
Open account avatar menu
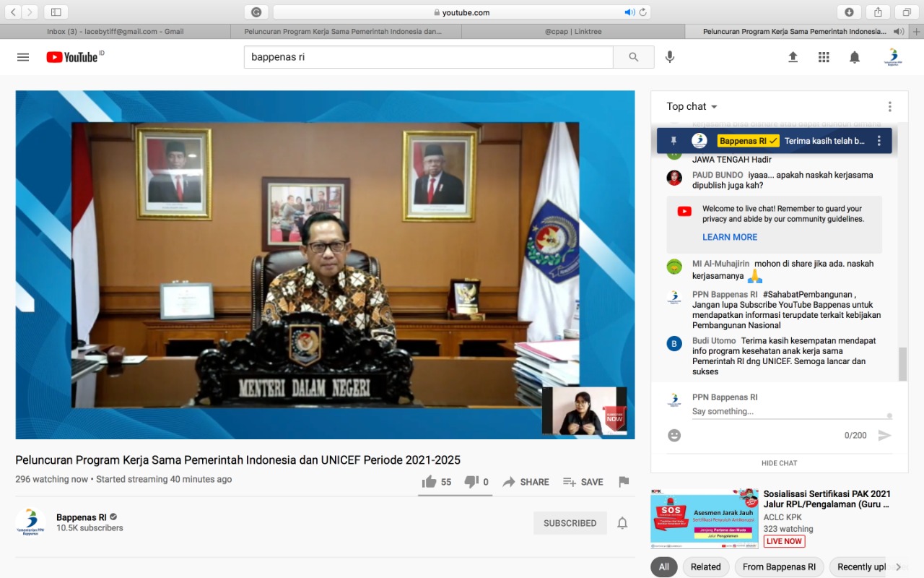(893, 57)
